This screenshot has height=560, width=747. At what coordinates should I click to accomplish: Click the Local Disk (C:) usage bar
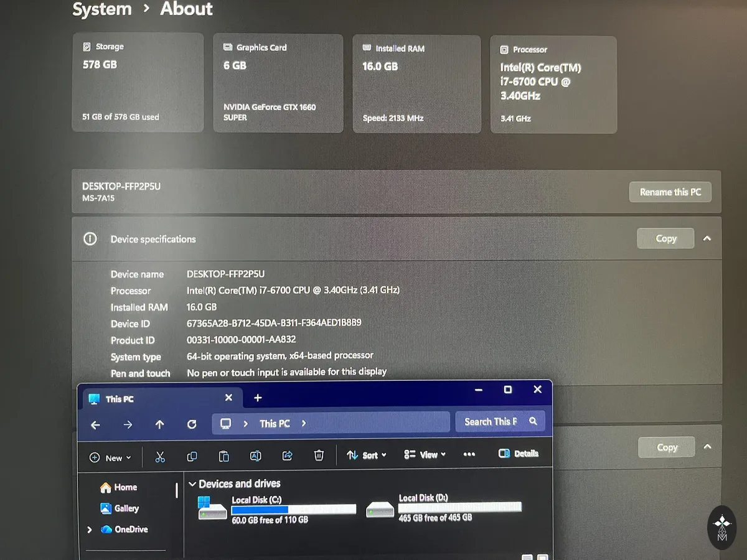coord(294,510)
